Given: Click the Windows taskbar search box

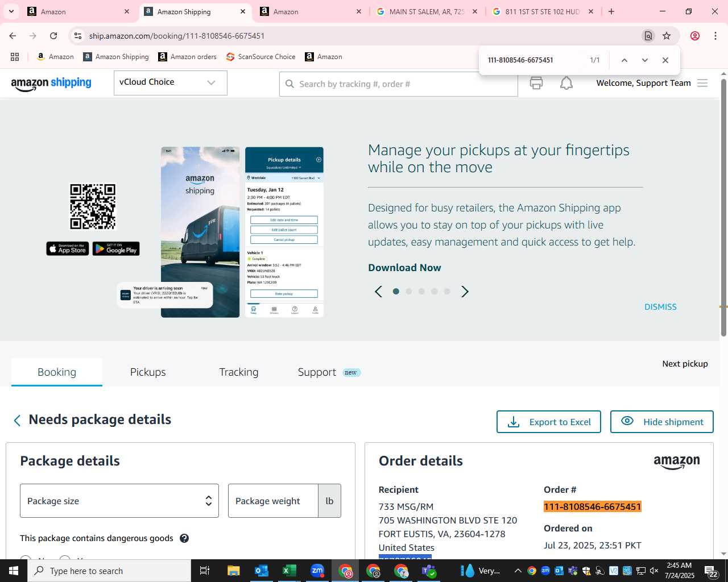Looking at the screenshot, I should click(x=109, y=571).
